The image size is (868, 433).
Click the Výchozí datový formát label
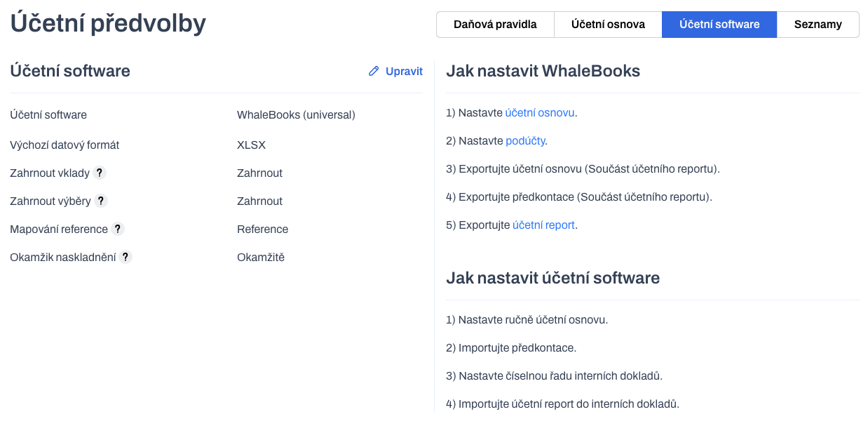tap(65, 145)
